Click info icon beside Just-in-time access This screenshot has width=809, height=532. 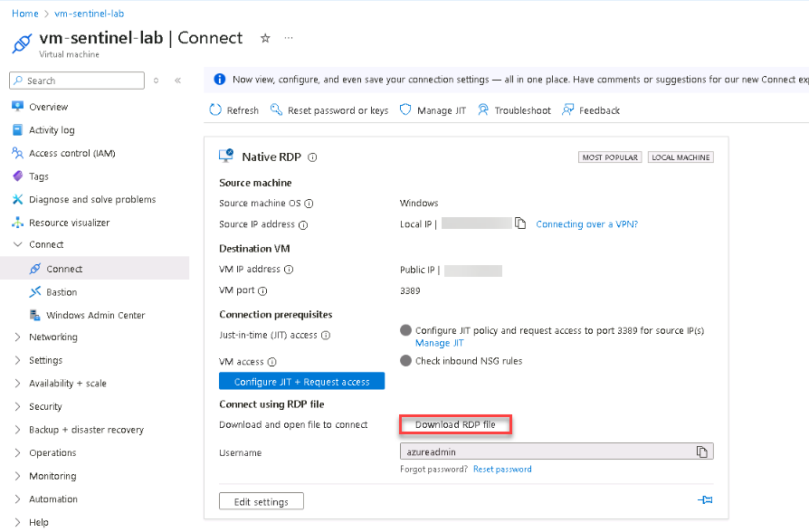pyautogui.click(x=326, y=336)
